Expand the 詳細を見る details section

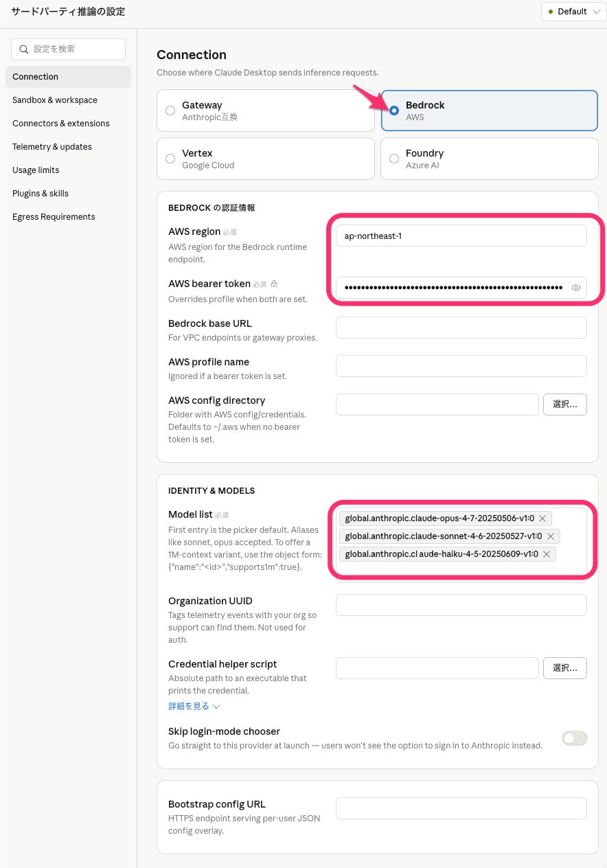pyautogui.click(x=194, y=706)
